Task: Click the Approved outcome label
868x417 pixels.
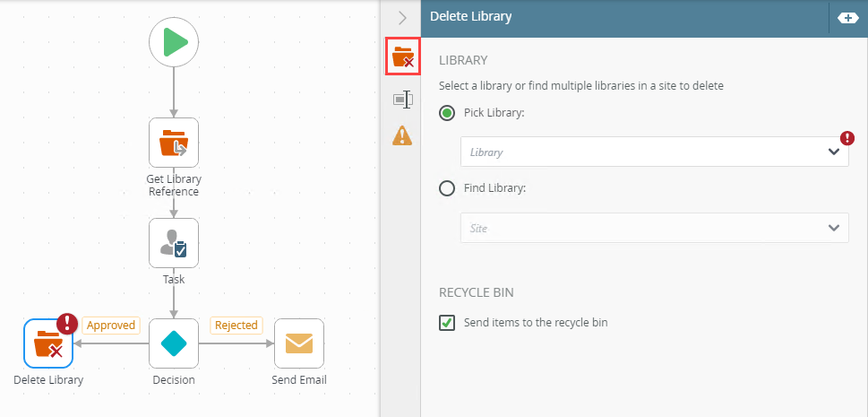Action: 111,326
